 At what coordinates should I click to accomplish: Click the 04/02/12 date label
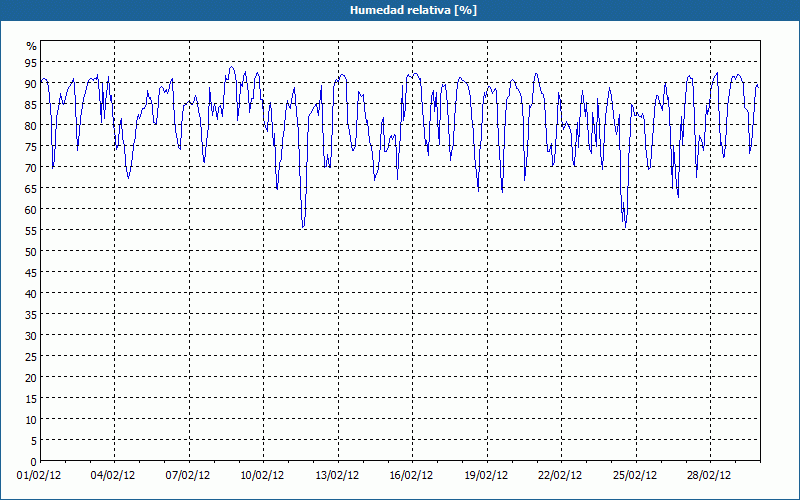[113, 476]
